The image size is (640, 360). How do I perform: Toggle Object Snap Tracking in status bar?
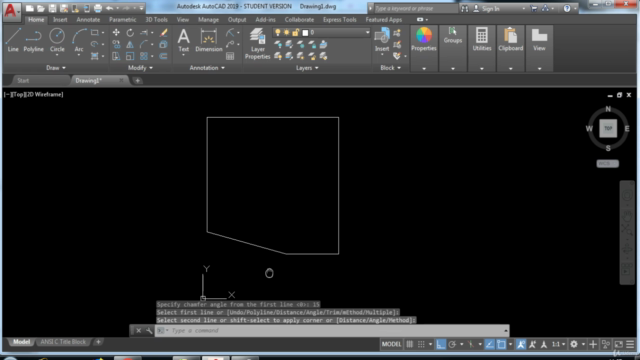tap(489, 344)
